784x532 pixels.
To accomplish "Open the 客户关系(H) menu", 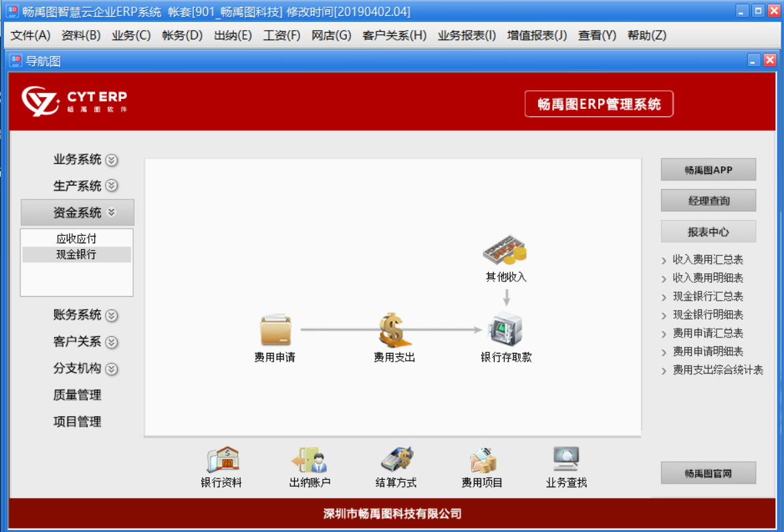I will (394, 35).
